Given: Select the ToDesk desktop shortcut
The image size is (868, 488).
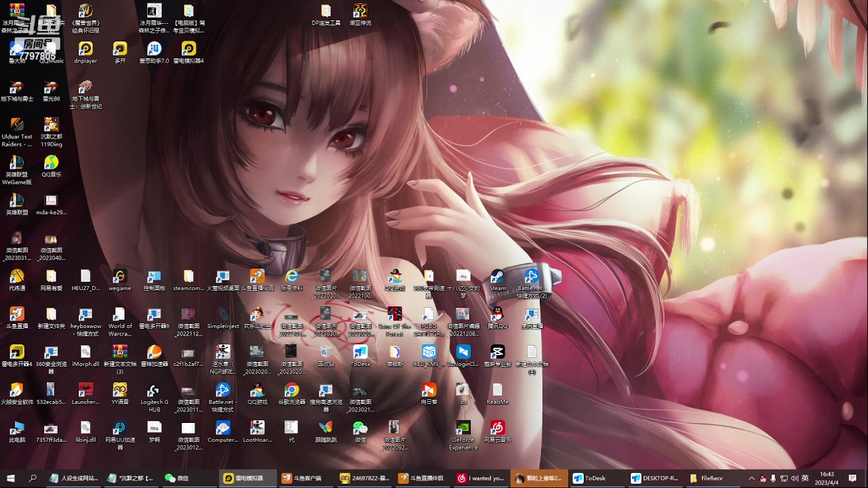Looking at the screenshot, I should pos(360,356).
